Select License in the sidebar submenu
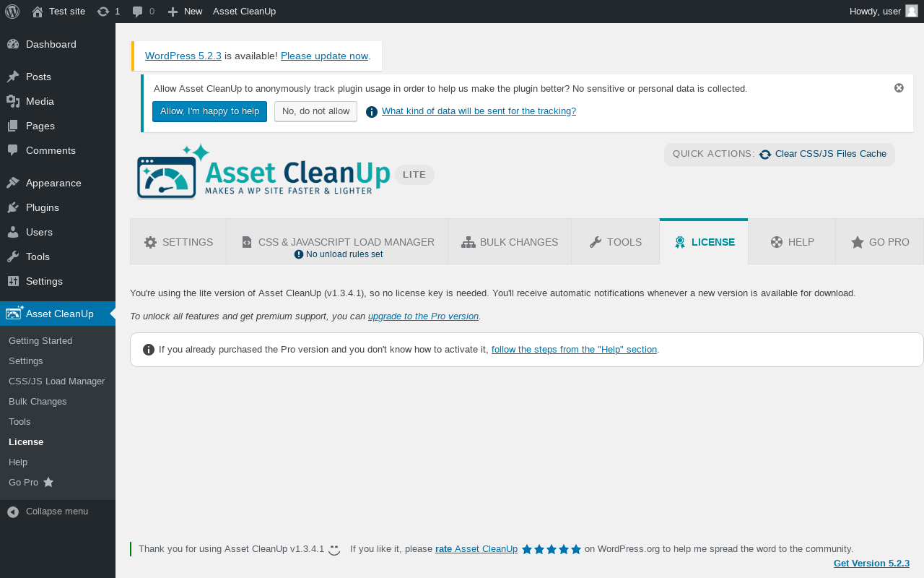 pos(26,441)
